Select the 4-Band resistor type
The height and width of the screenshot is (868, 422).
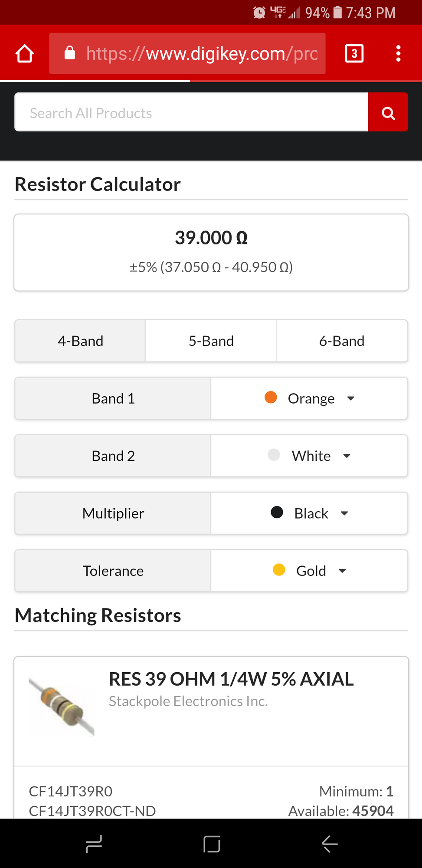click(81, 341)
